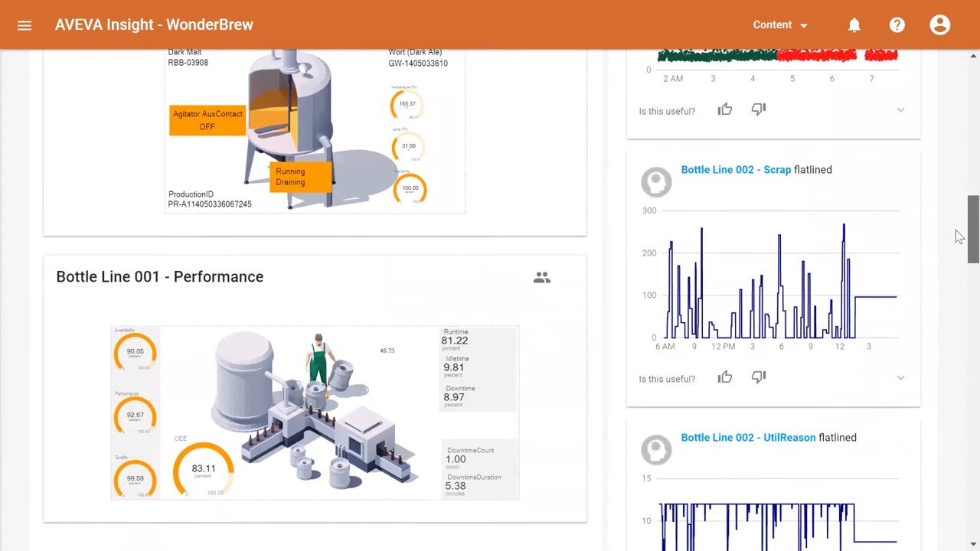Give thumbs up on the topmost insight card
The image size is (980, 551).
coord(724,109)
